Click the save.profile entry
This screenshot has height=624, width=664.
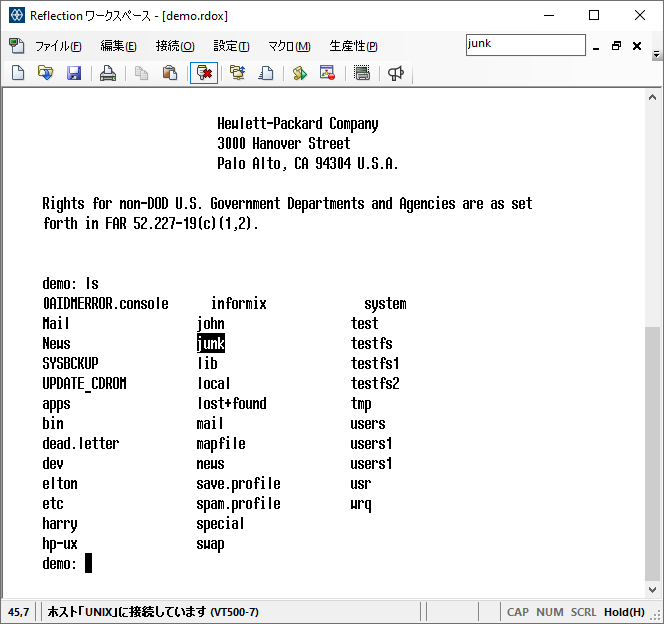click(238, 483)
